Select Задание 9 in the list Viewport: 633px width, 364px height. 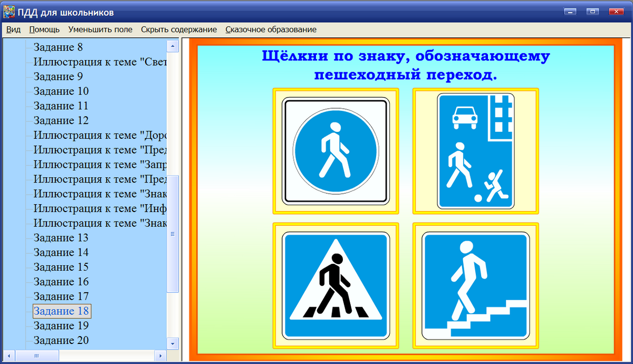(x=59, y=76)
